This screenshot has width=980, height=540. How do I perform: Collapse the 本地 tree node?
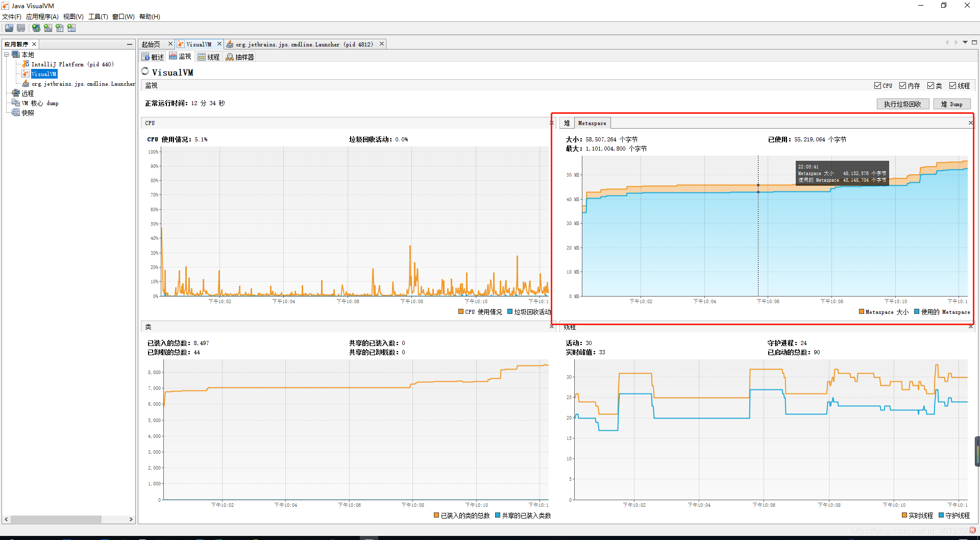tap(7, 55)
